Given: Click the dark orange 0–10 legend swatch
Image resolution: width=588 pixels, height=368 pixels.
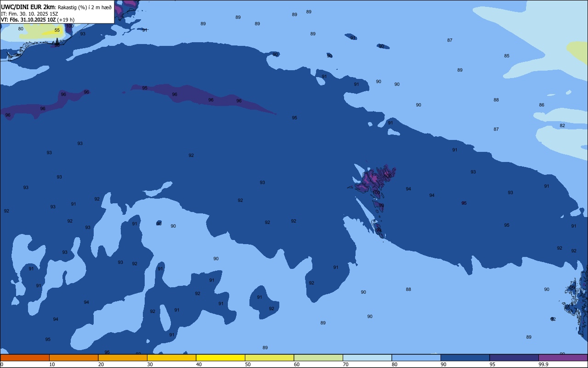Looking at the screenshot, I should (25, 357).
